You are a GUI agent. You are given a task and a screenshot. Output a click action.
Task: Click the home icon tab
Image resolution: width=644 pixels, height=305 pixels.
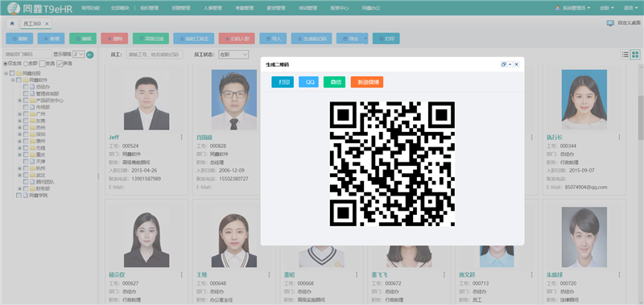pyautogui.click(x=12, y=23)
